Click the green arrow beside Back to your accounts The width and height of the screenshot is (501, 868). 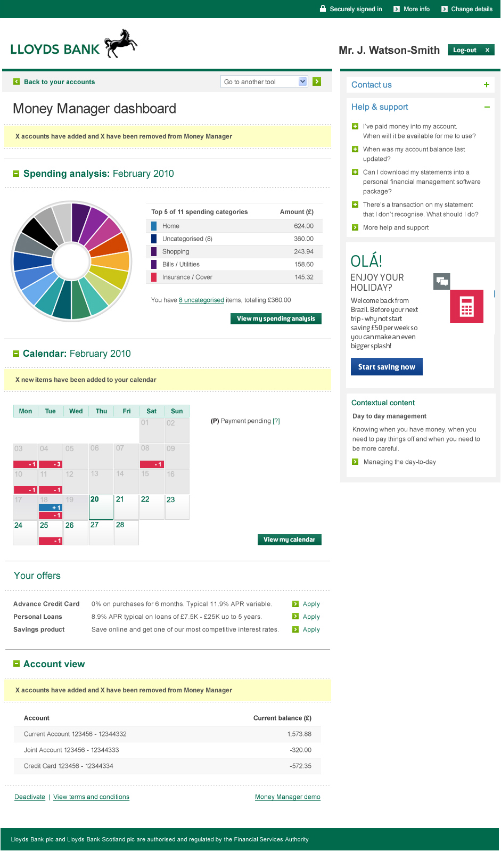17,81
